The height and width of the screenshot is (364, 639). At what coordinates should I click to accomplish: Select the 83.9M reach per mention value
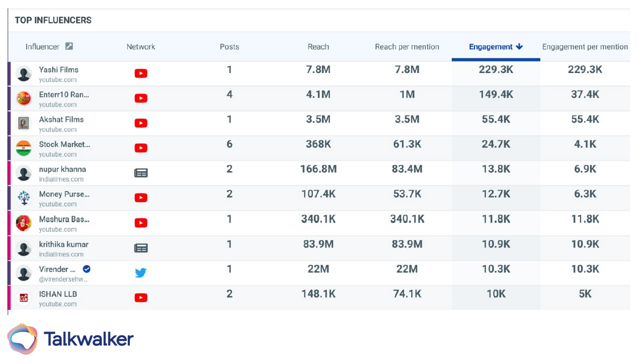click(x=407, y=244)
